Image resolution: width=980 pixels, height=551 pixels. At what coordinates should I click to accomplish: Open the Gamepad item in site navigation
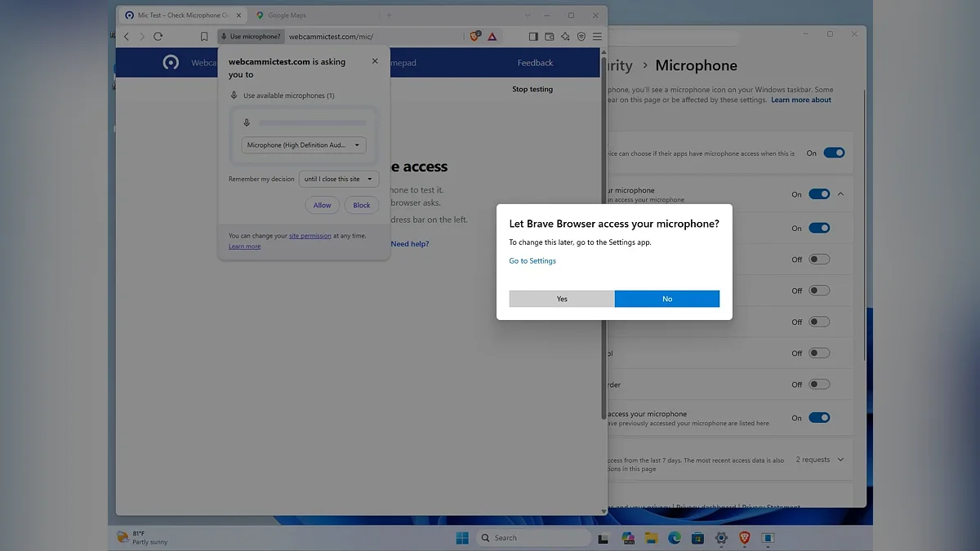403,63
